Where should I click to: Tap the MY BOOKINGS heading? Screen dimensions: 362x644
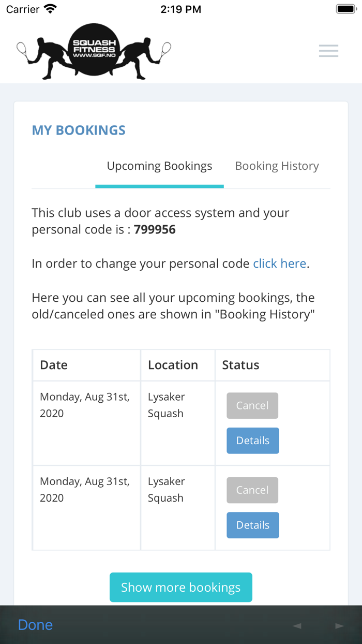(79, 130)
